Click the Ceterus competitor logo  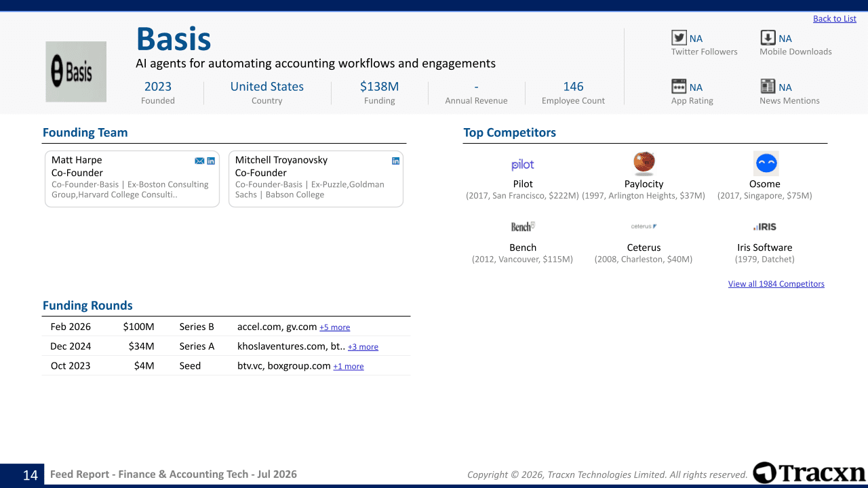(x=644, y=226)
